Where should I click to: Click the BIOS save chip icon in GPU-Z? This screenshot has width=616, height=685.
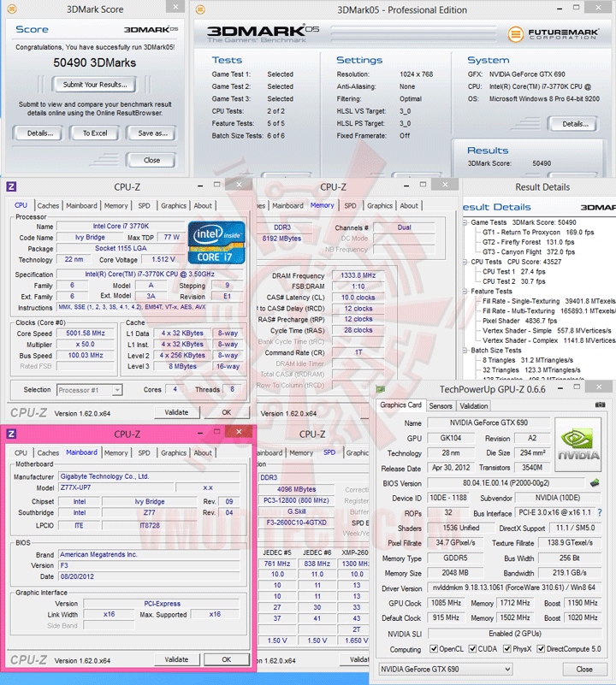[x=595, y=483]
